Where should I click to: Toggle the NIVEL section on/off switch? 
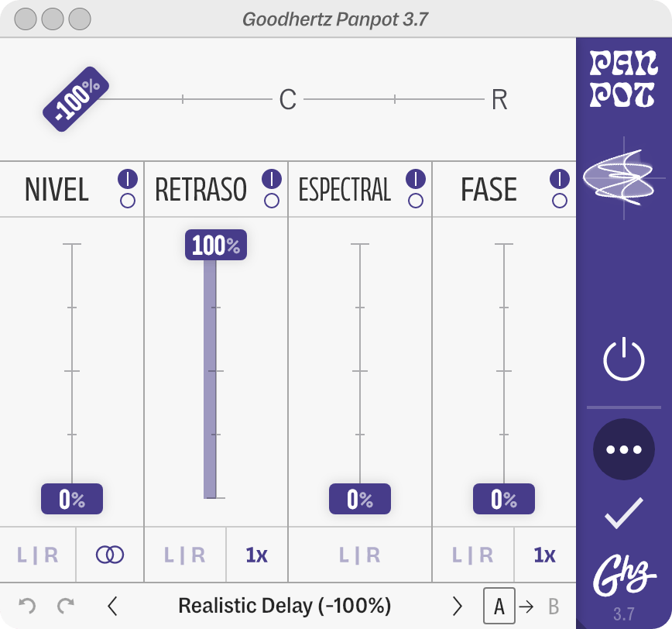128,189
